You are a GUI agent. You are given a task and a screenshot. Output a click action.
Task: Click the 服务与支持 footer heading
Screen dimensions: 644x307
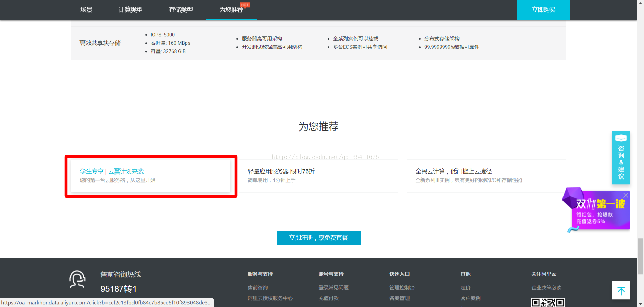click(260, 274)
